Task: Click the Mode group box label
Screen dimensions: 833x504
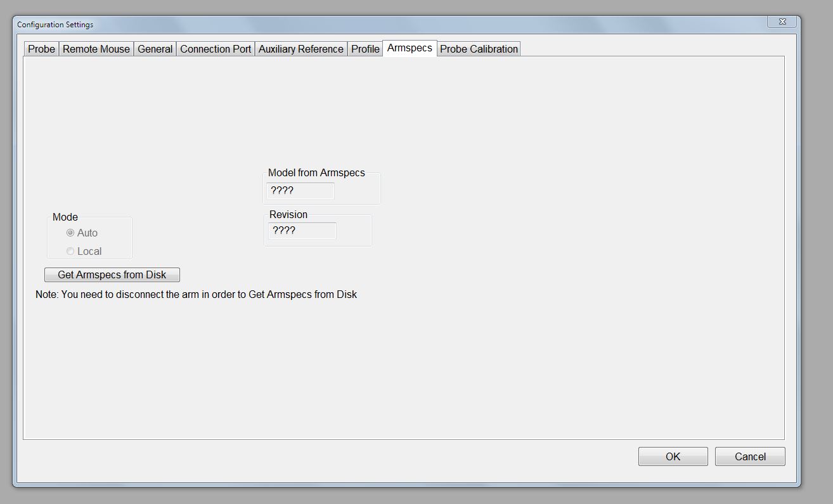Action: pyautogui.click(x=65, y=217)
